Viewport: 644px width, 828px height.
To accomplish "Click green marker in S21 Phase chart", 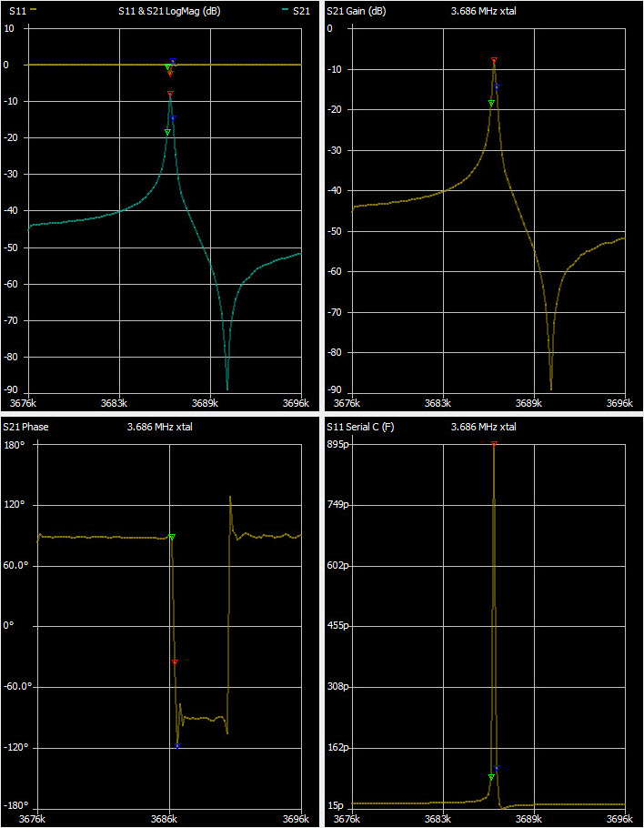I will pyautogui.click(x=172, y=537).
